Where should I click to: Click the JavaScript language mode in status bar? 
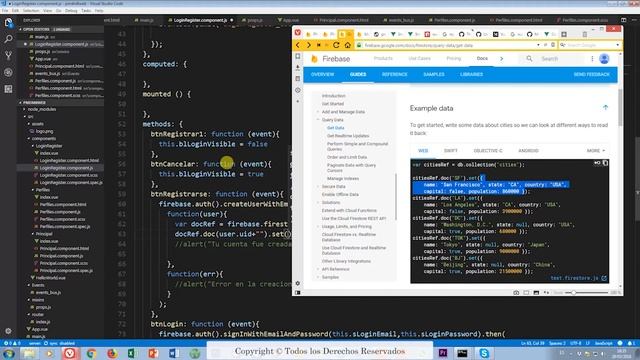603,343
